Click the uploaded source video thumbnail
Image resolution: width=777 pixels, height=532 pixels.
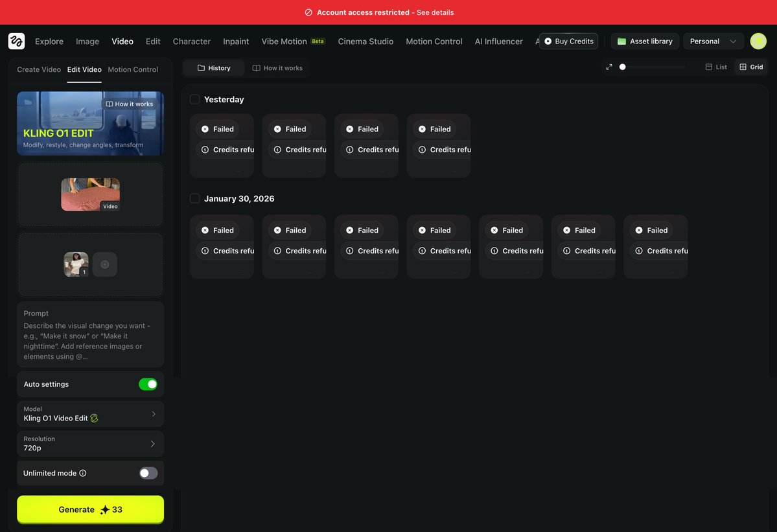pos(90,194)
